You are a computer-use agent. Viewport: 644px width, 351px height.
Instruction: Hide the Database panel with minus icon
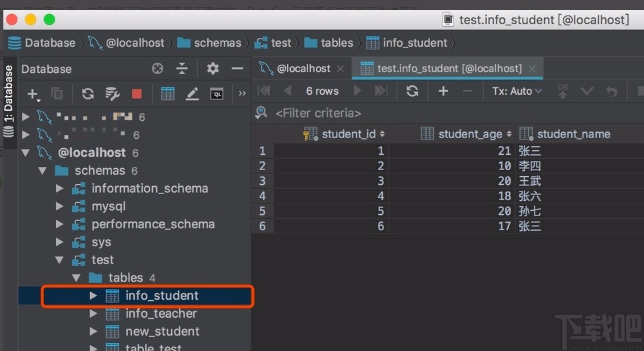point(237,68)
